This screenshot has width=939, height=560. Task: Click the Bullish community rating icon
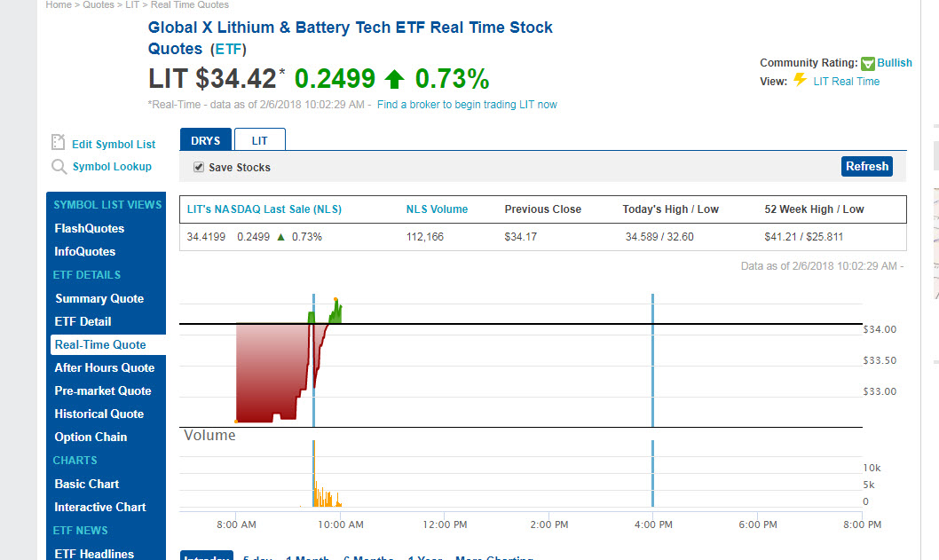pyautogui.click(x=868, y=64)
